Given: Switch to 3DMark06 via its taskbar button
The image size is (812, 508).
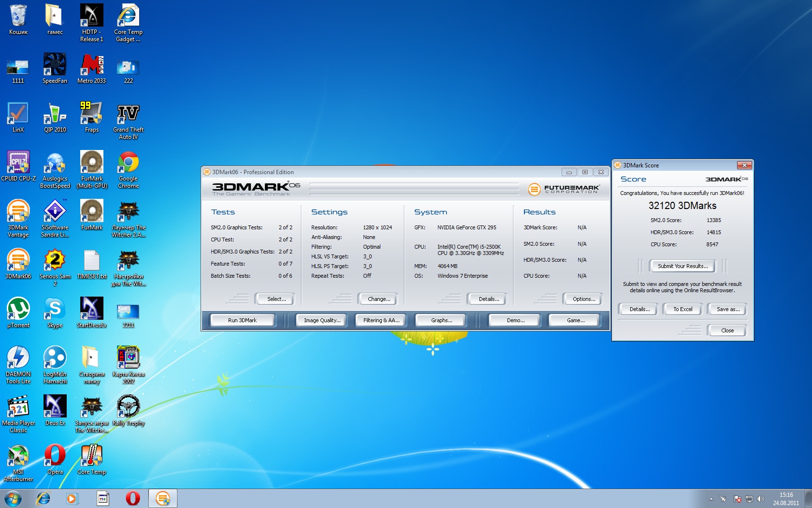Looking at the screenshot, I should [163, 498].
